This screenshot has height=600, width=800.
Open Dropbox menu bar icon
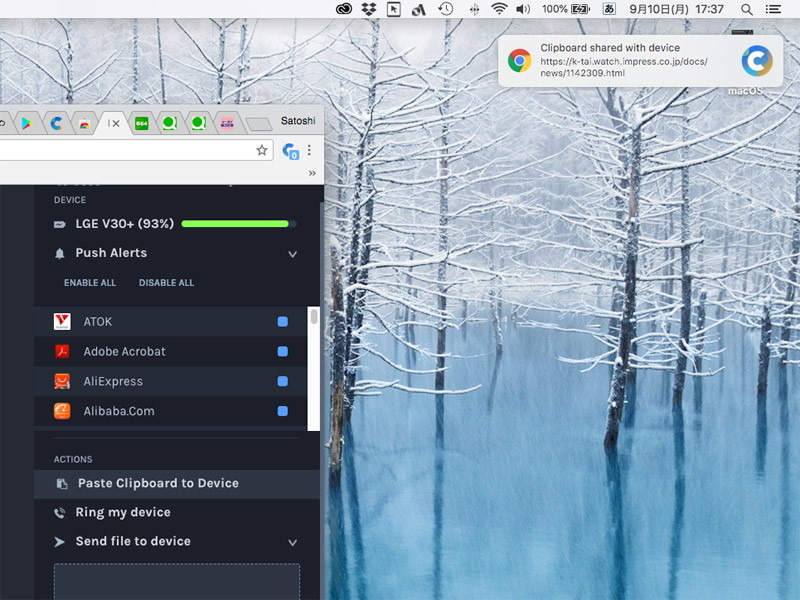[x=368, y=9]
